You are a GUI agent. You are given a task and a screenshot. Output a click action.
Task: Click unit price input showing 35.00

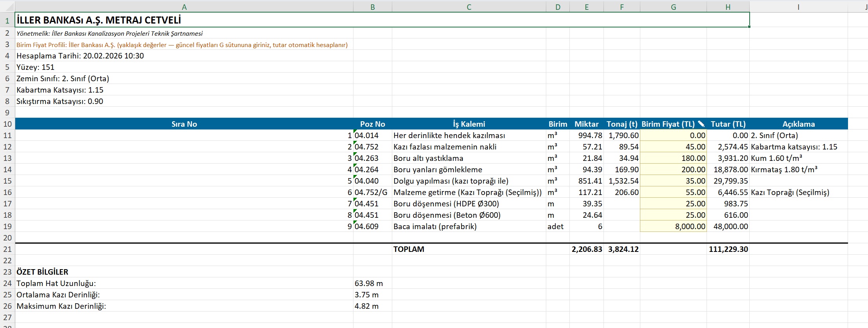click(673, 181)
